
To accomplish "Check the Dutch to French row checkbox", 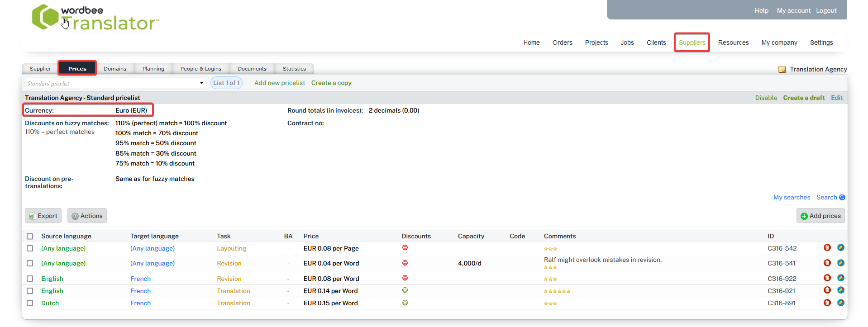I will click(30, 303).
